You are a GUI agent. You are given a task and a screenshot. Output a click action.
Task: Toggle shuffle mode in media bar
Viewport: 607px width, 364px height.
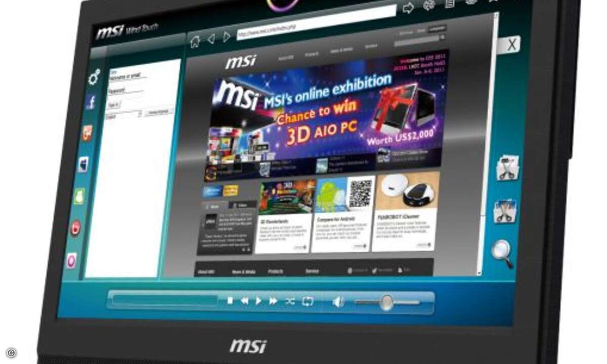point(290,301)
